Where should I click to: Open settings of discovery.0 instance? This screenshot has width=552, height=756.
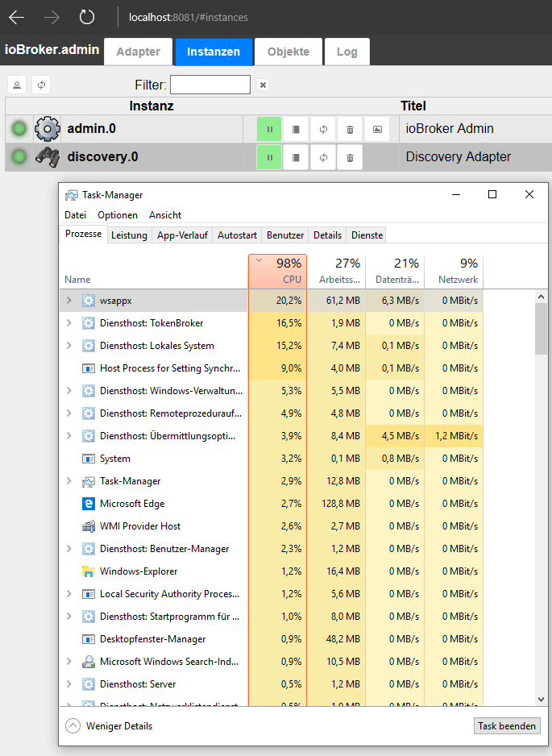click(x=296, y=157)
